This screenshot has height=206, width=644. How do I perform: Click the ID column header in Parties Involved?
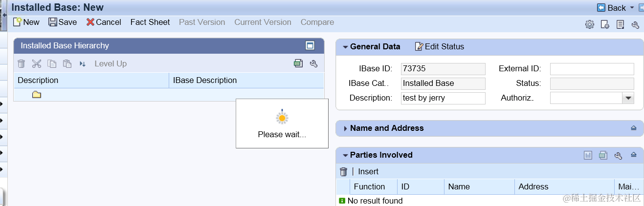click(421, 186)
